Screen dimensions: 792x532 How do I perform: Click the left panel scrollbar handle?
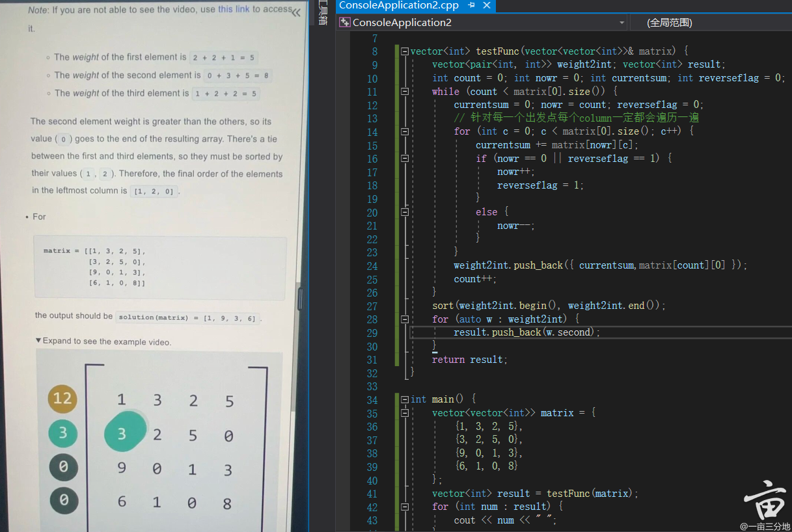[x=300, y=299]
